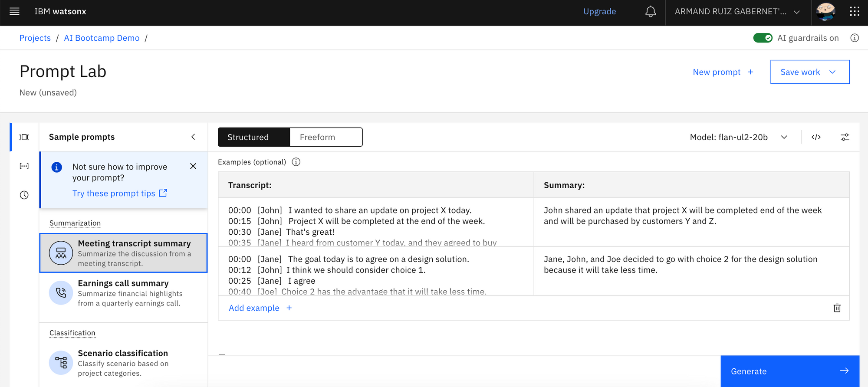
Task: Go to AI Bootcamp Demo breadcrumb
Action: 102,38
